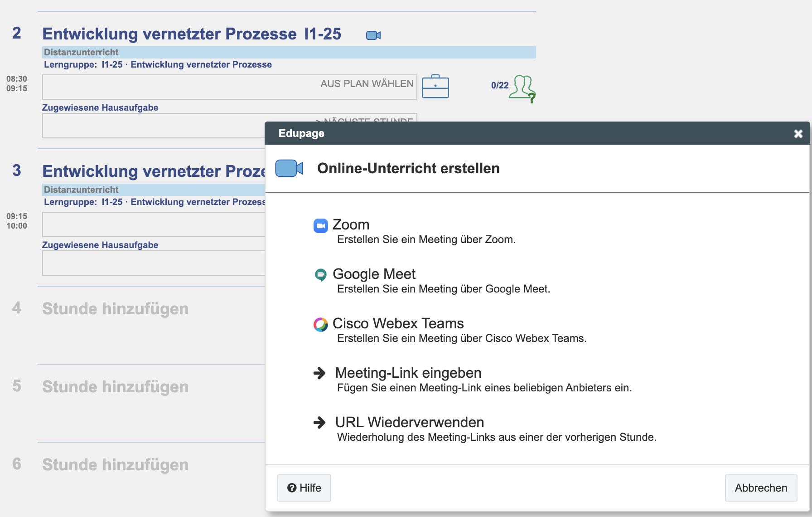Screen dimensions: 812x517
Task: Click the Zoom app icon
Action: coord(321,225)
